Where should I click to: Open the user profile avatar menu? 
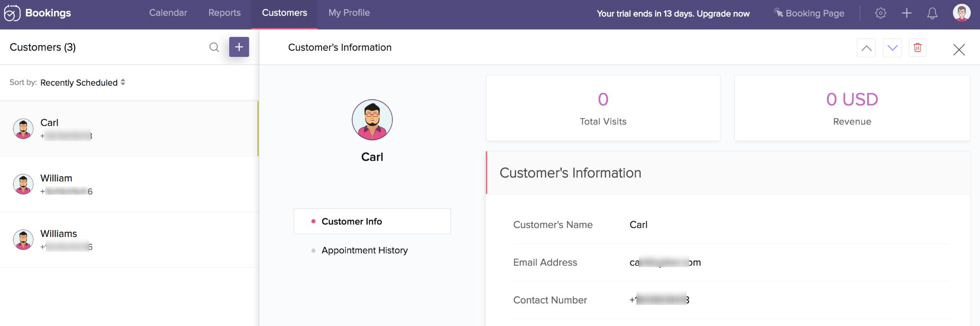961,13
